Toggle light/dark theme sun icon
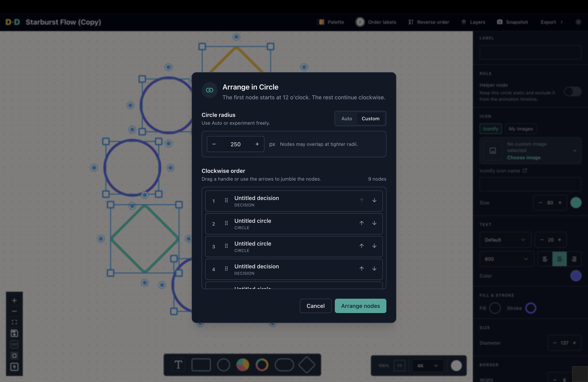This screenshot has width=588, height=382. 578,22
